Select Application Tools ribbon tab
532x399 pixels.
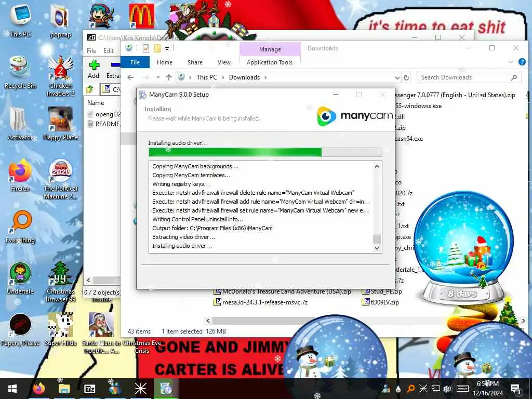270,62
